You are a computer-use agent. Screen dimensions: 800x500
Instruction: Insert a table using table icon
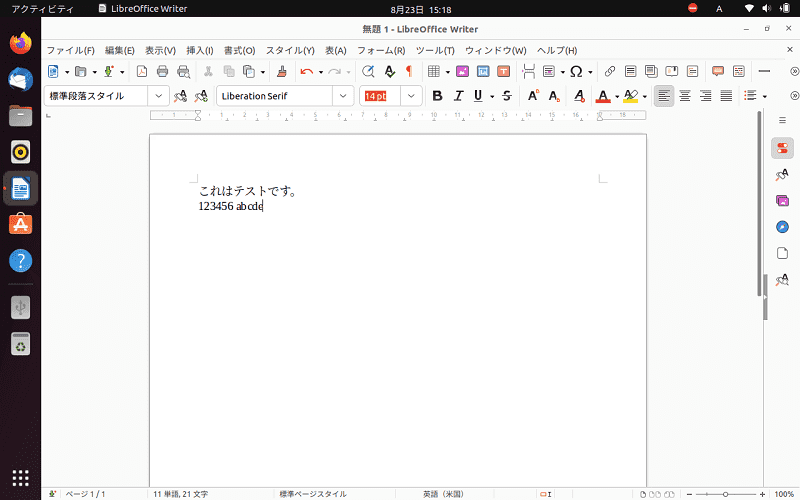pos(434,71)
